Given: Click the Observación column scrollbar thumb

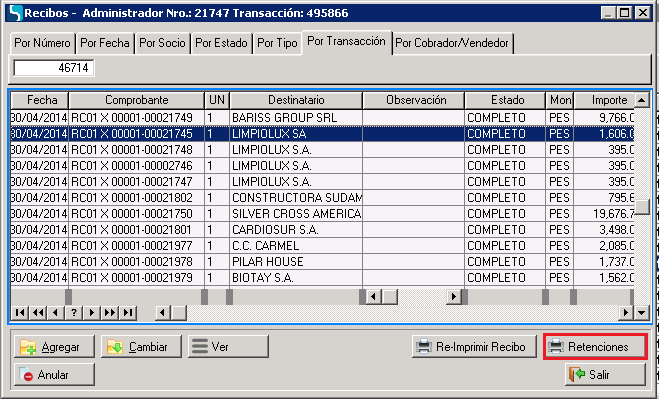Looking at the screenshot, I should point(390,297).
